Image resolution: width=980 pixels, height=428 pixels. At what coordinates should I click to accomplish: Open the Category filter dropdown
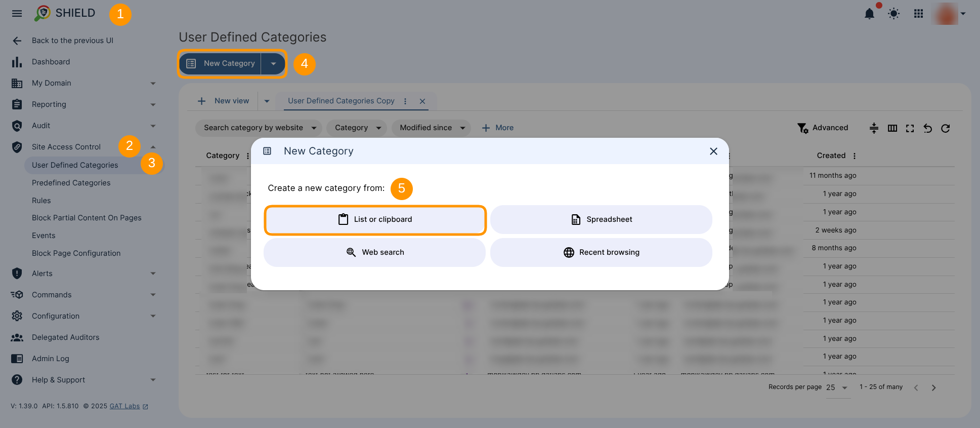357,128
